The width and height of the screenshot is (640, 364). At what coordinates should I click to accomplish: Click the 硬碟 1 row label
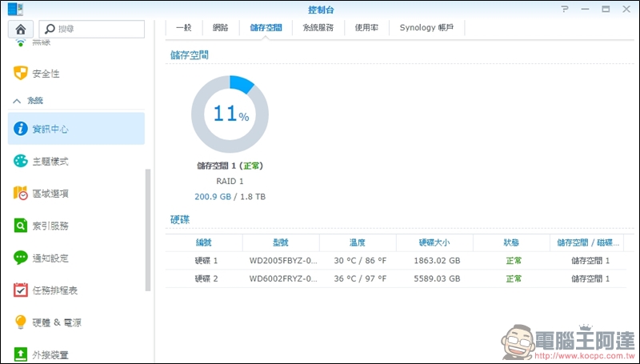[x=206, y=261]
